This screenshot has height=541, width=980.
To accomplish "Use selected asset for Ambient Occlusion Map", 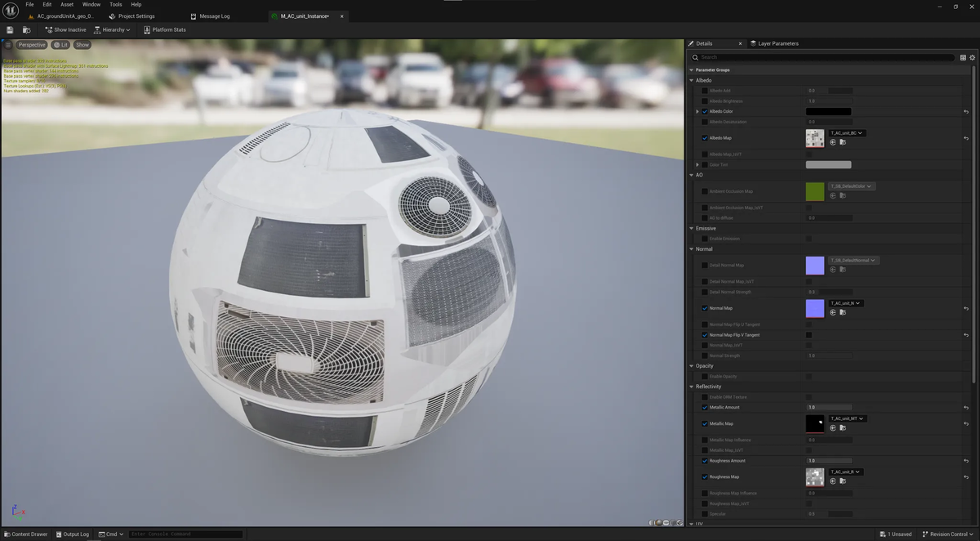I will click(833, 195).
